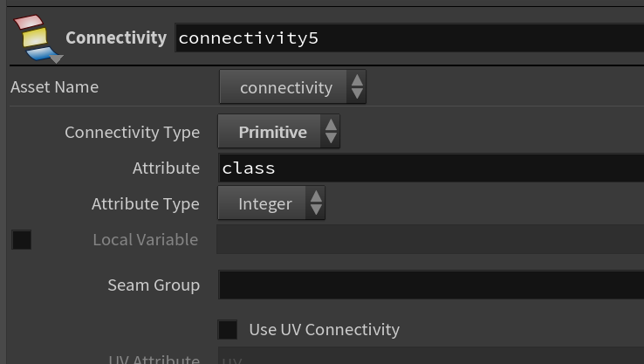Click the class attribute text field
Image resolution: width=644 pixels, height=364 pixels.
(431, 168)
